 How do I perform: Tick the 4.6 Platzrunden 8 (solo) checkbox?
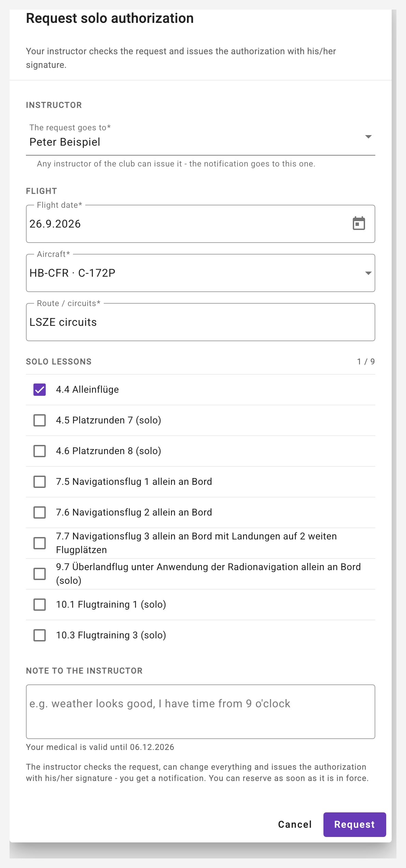40,451
